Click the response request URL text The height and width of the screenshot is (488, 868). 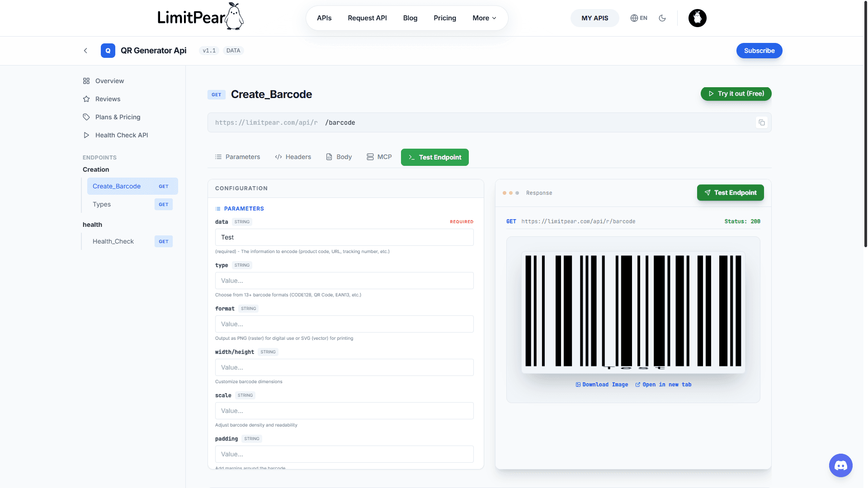[578, 221]
